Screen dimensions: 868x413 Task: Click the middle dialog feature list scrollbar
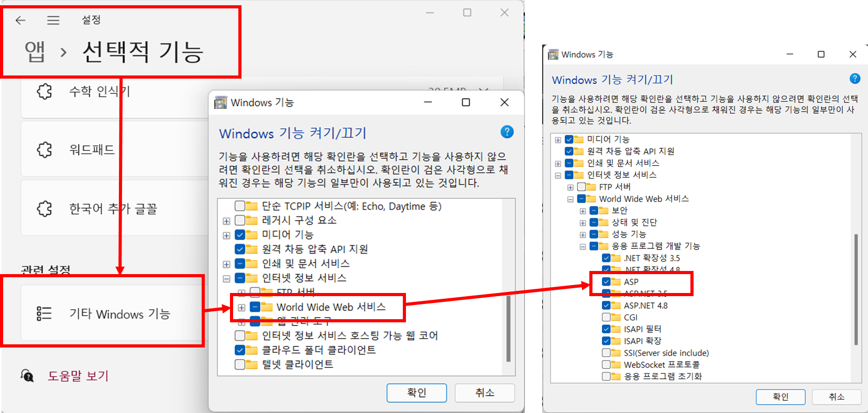tap(508, 329)
